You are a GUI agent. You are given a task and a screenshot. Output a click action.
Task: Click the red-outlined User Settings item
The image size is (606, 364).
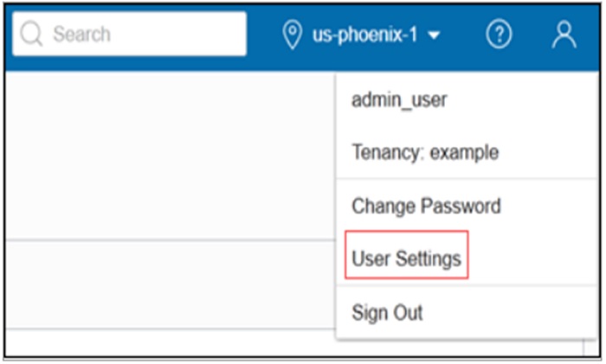click(x=406, y=259)
